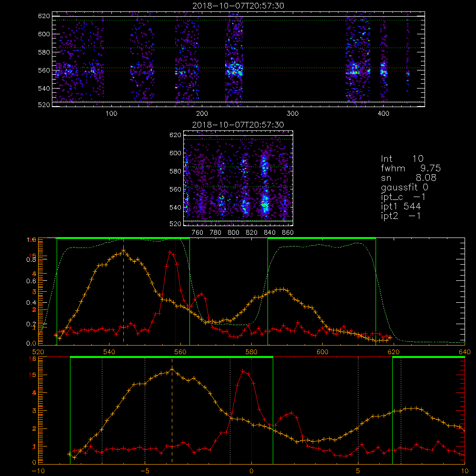
Task: Click the burst near 400 in top spectrogram
Action: point(384,70)
